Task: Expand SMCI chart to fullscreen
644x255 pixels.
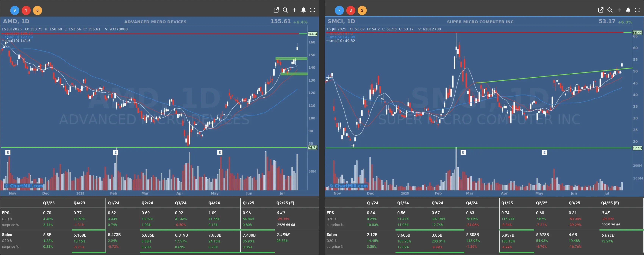Action: tap(637, 10)
